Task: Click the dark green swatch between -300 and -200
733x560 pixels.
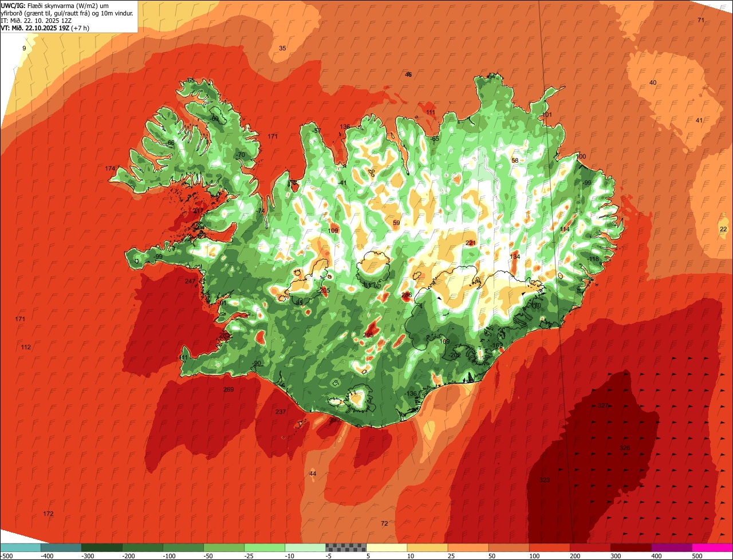Action: [101, 547]
